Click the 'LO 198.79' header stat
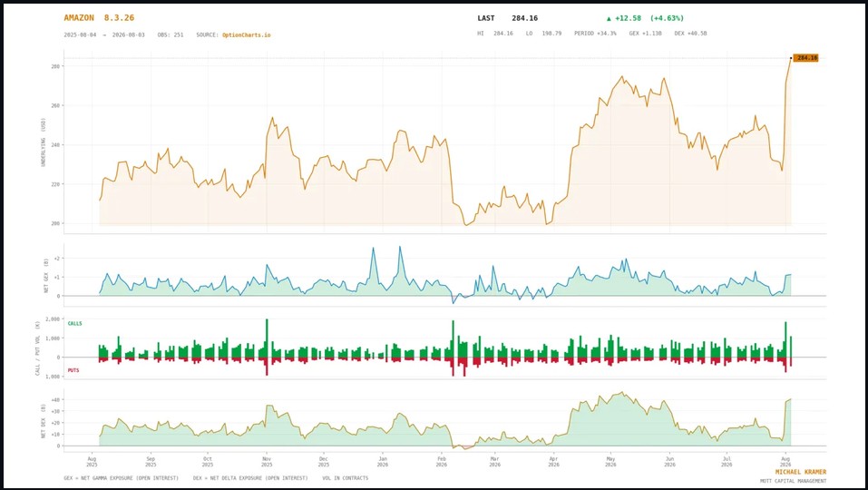The height and width of the screenshot is (490, 868). tap(543, 34)
